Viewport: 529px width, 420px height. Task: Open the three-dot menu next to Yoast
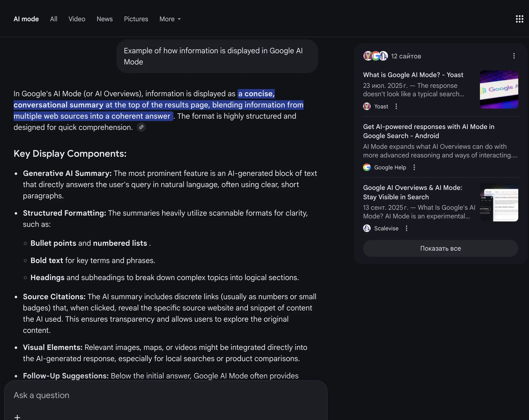click(x=396, y=106)
